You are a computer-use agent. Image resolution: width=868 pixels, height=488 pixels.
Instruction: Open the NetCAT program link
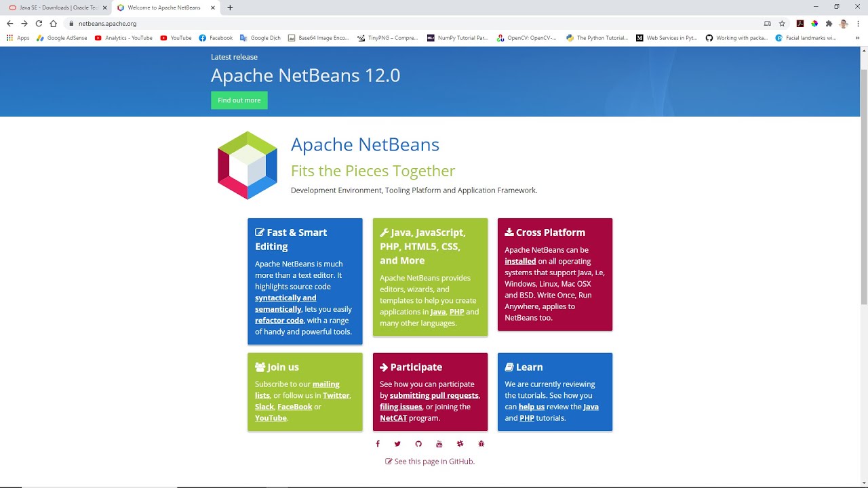(x=393, y=418)
